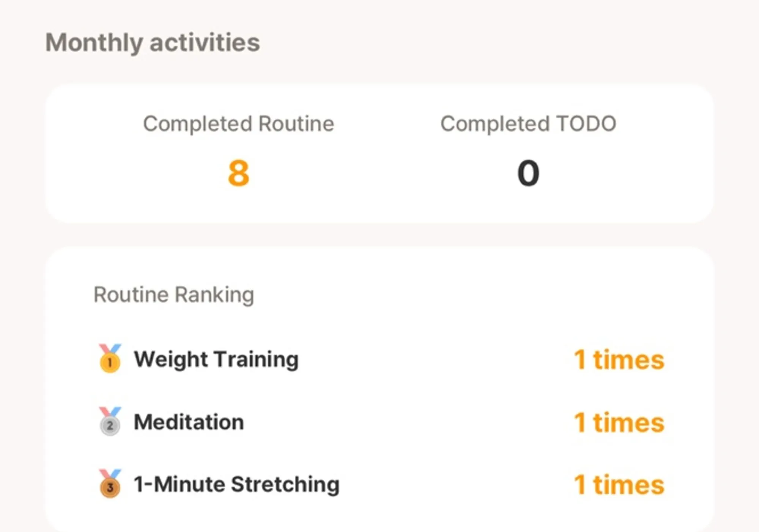Open the 1-Minute Stretching routine entry

[x=236, y=485]
